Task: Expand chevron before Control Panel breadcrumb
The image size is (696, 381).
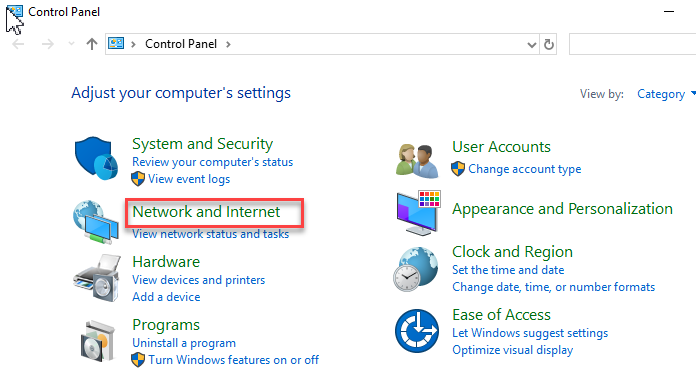Action: coord(133,44)
